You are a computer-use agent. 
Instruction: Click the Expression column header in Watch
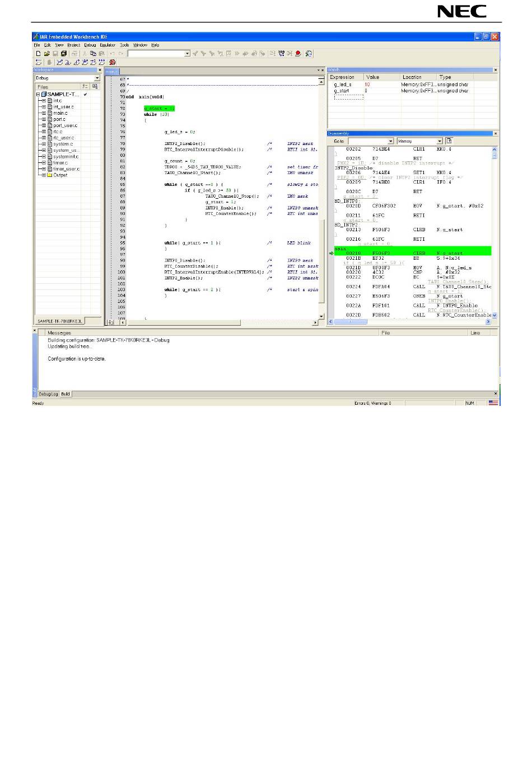coord(346,77)
